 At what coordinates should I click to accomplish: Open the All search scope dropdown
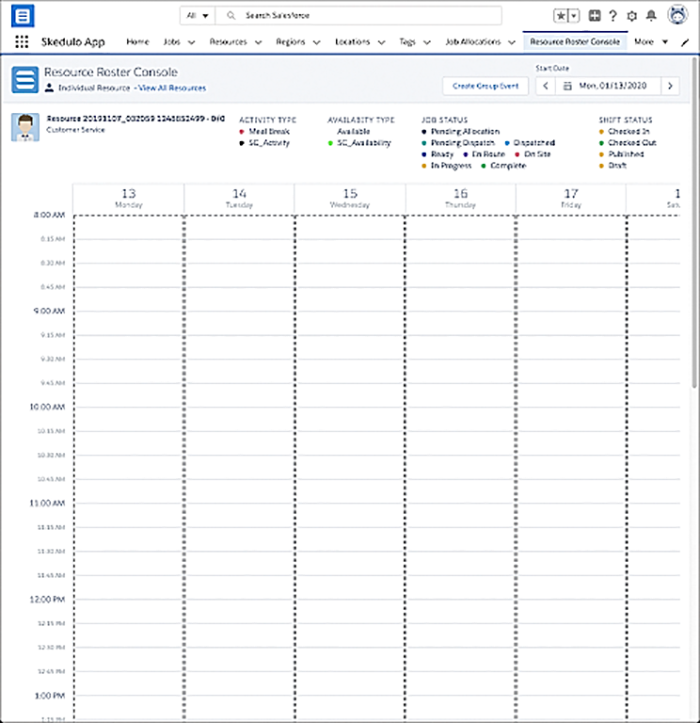tap(197, 16)
